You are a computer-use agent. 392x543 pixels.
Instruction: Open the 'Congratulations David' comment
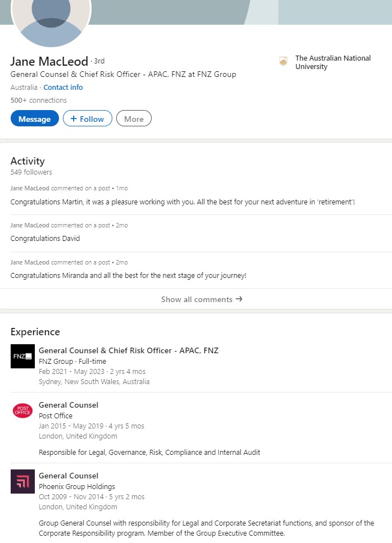pyautogui.click(x=45, y=238)
